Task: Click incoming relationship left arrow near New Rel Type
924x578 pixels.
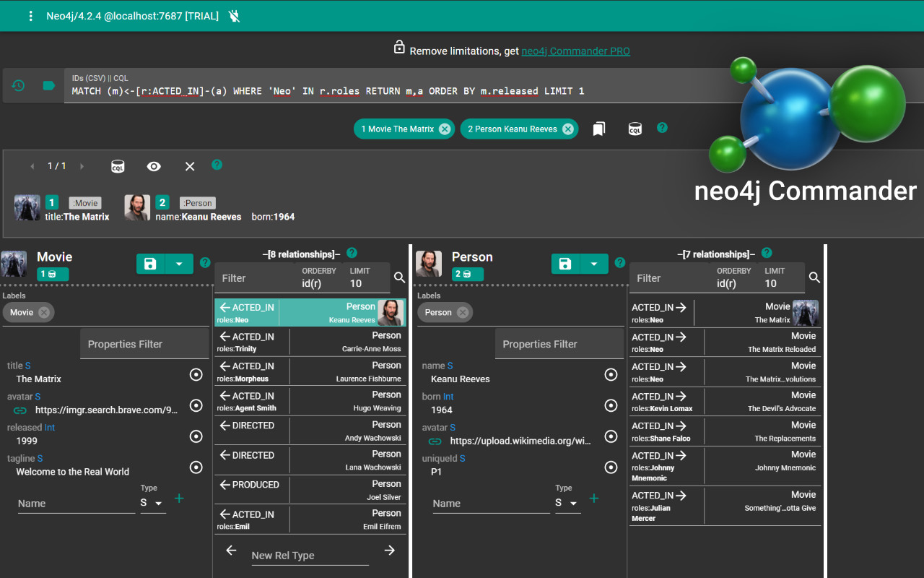Action: point(231,551)
